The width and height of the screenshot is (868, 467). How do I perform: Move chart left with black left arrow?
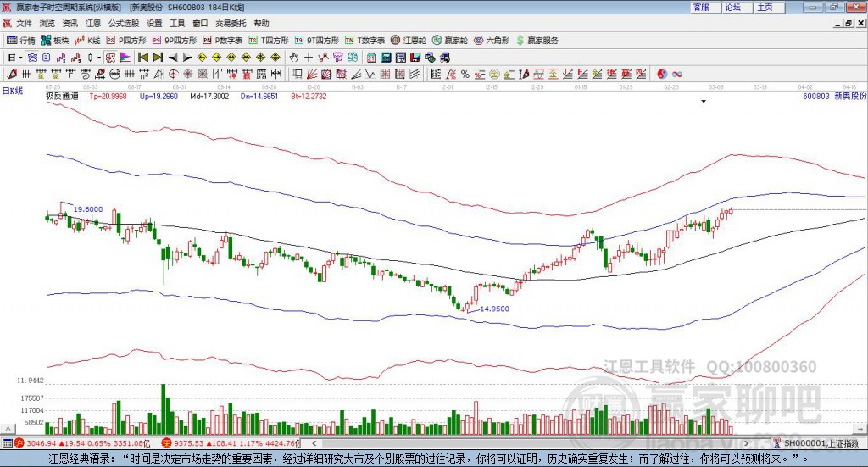(173, 58)
